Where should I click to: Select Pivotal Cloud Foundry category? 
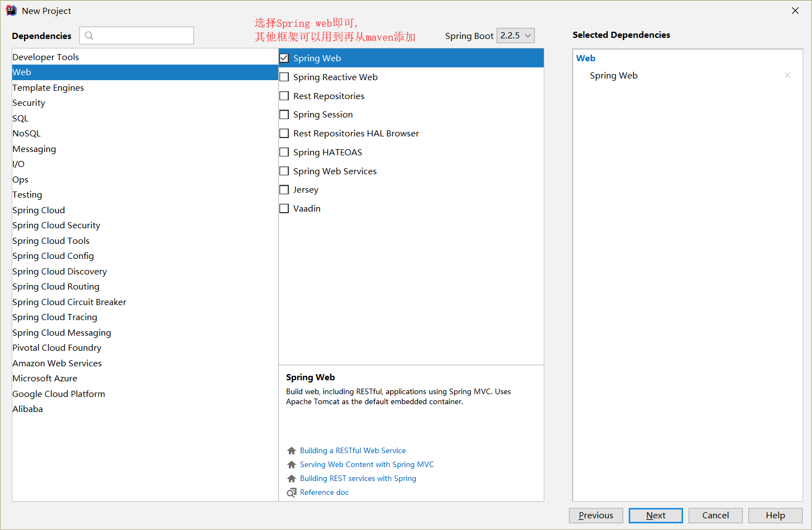pyautogui.click(x=145, y=348)
